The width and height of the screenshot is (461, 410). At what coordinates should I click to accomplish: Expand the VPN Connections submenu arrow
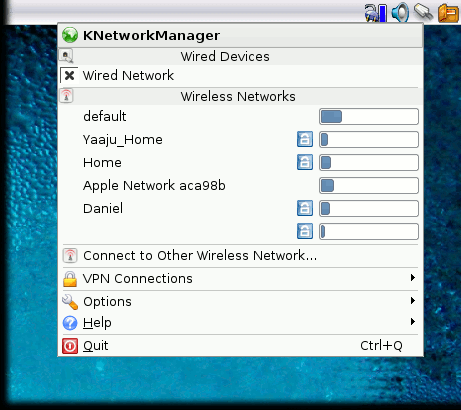pos(413,278)
